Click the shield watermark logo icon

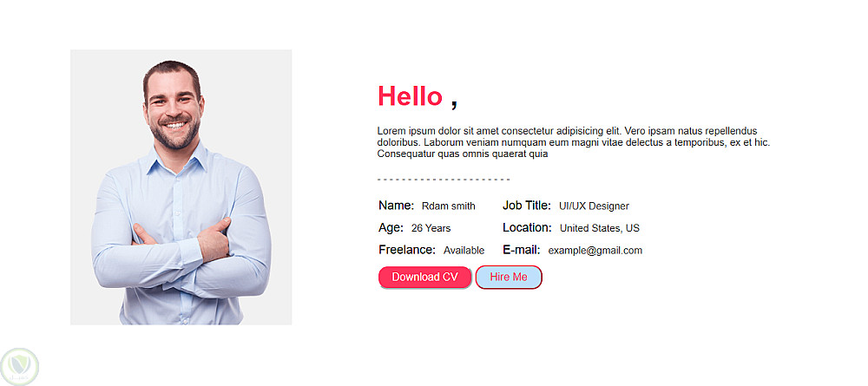(x=17, y=364)
